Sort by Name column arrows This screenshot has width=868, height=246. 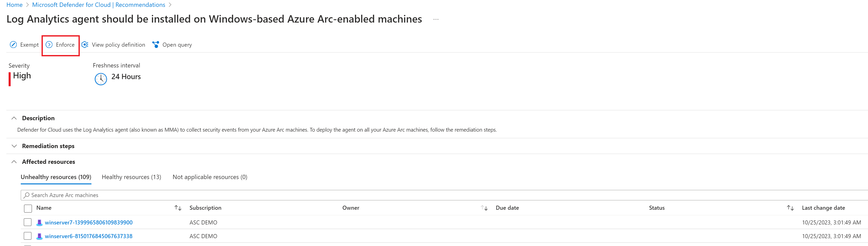point(178,208)
